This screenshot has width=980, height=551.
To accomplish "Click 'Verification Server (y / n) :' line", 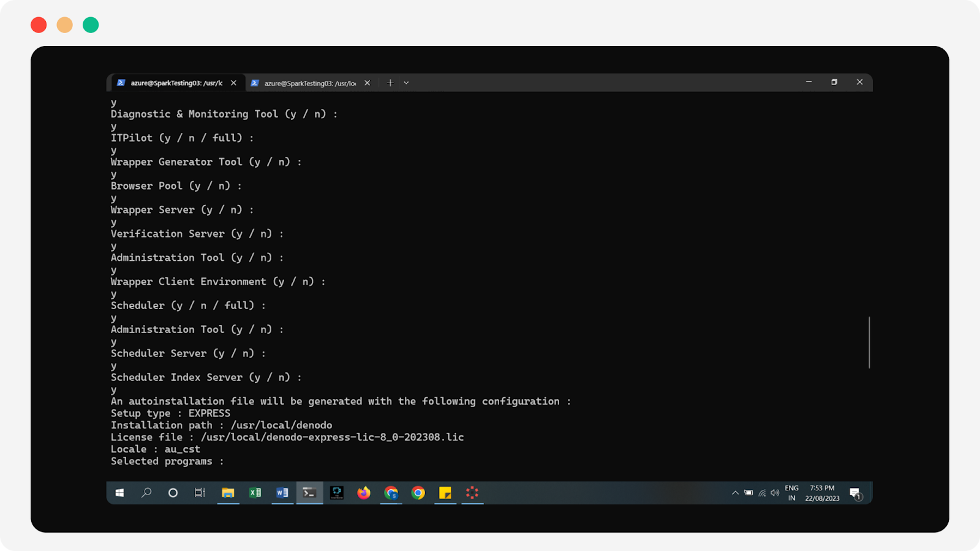I will [x=197, y=233].
